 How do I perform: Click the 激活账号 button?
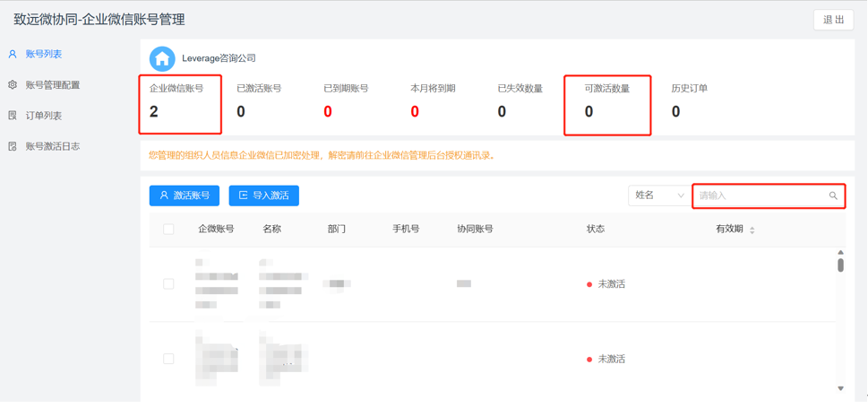point(185,195)
